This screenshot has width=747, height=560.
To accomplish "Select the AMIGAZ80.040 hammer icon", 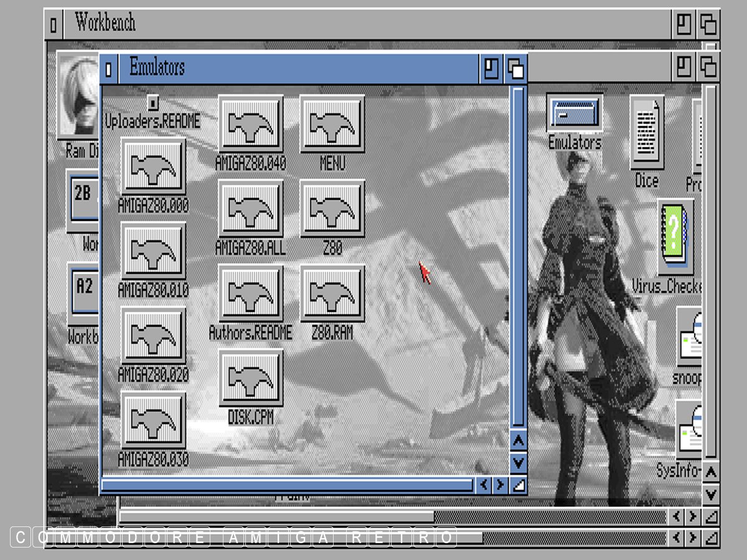I will [251, 123].
